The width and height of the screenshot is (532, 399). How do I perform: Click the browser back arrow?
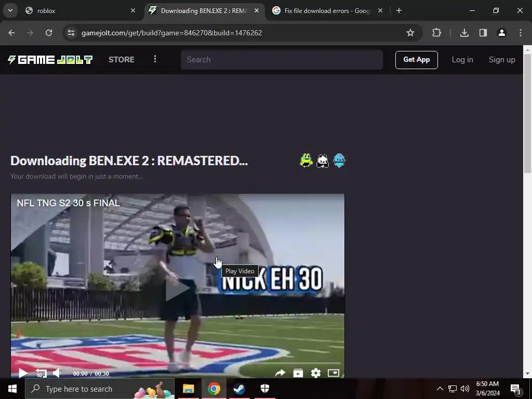click(x=11, y=33)
